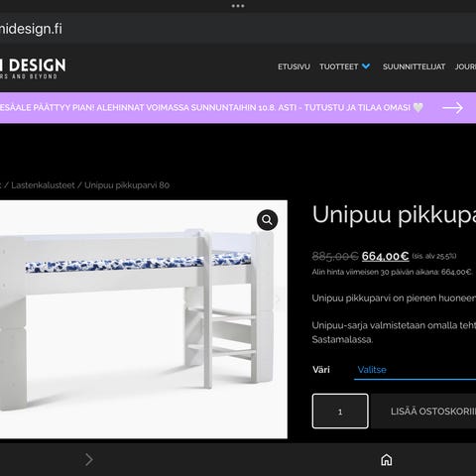Open the Suunnittelijat page

coord(414,66)
